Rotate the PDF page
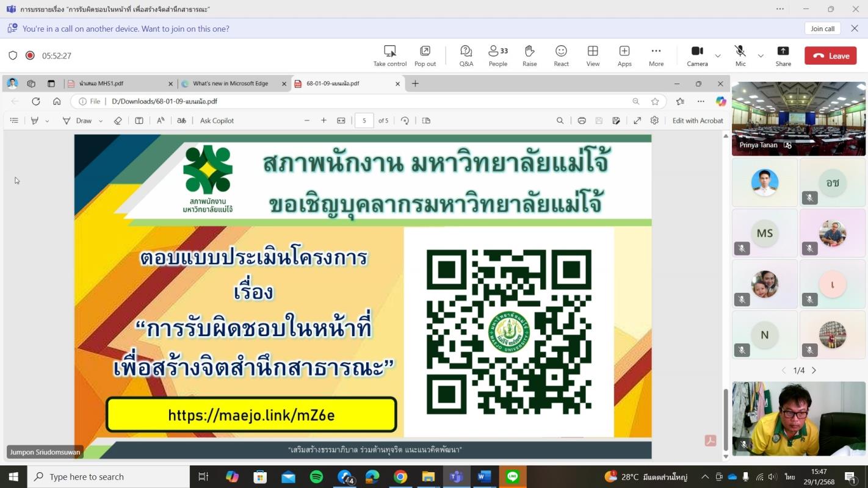The width and height of the screenshot is (868, 488). (405, 121)
